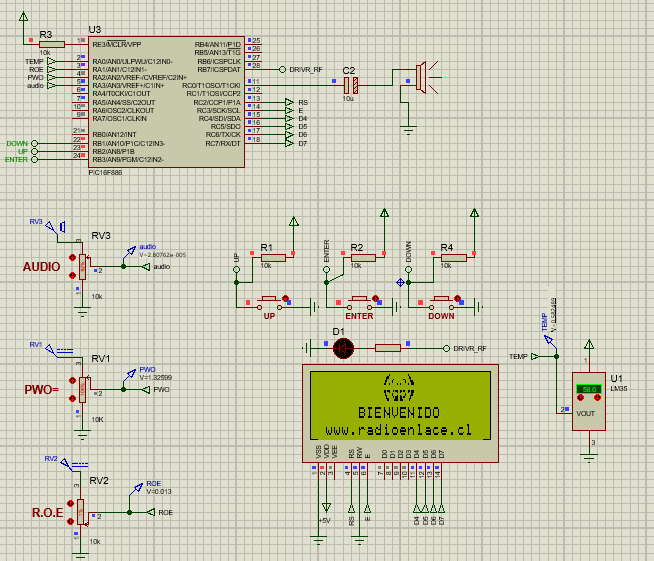Click the 'RV2' component label
This screenshot has width=654, height=561.
click(99, 480)
